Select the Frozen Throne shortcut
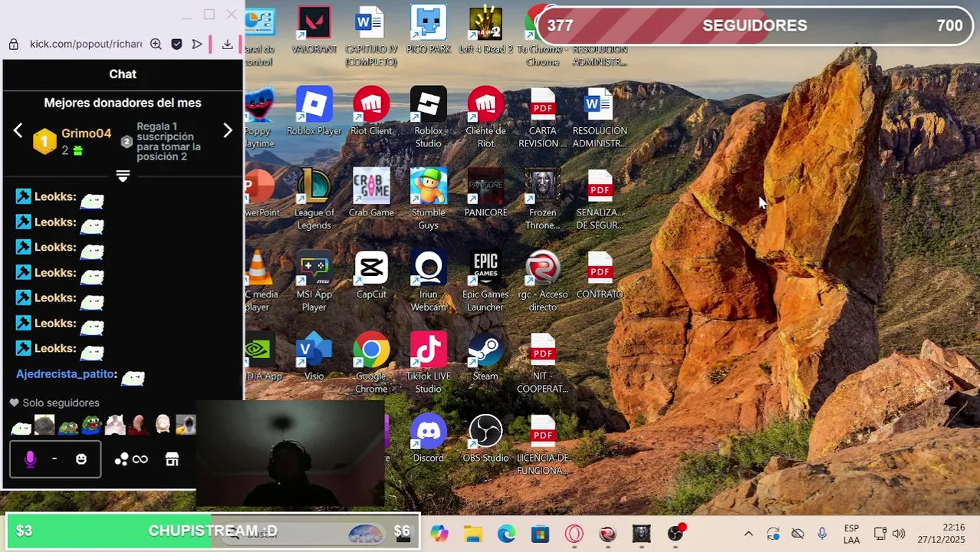 (x=542, y=199)
